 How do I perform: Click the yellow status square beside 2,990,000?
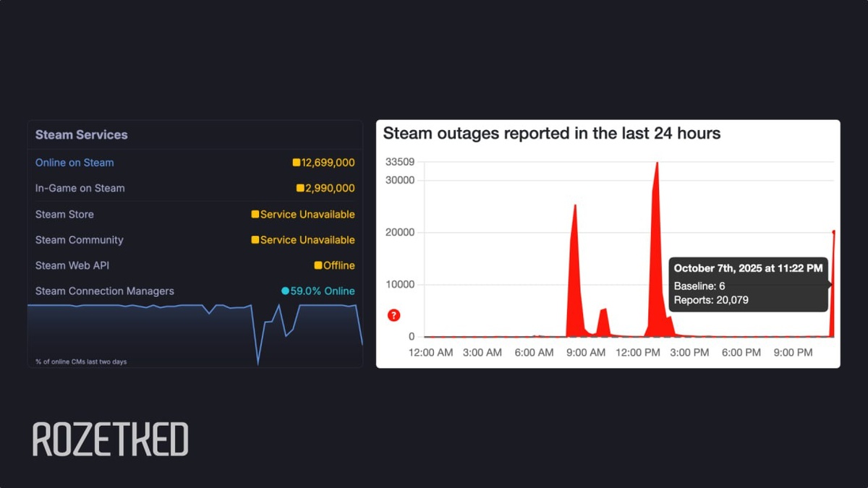click(300, 188)
